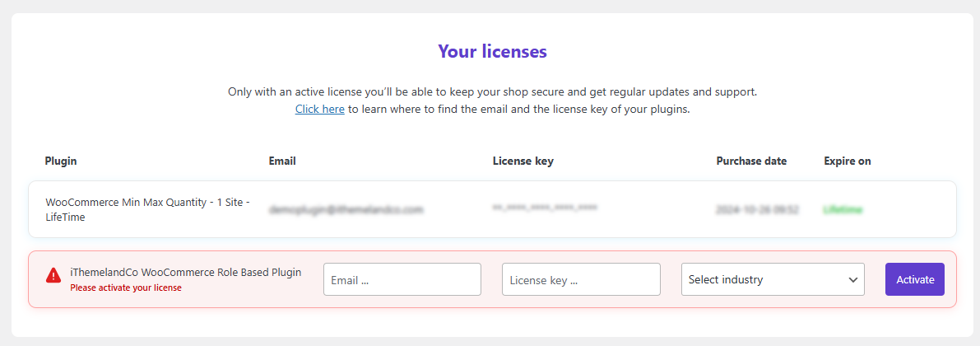Click the Please activate your license message

point(126,288)
